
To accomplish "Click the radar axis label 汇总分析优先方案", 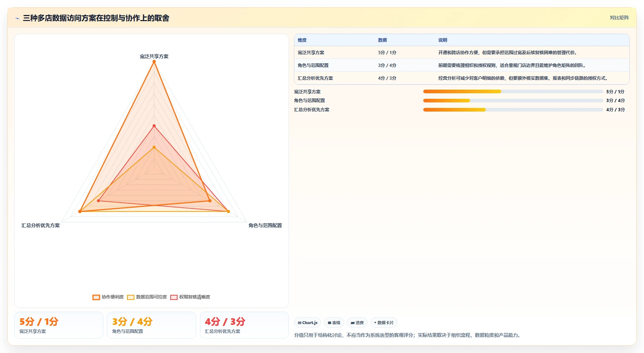I will point(41,225).
